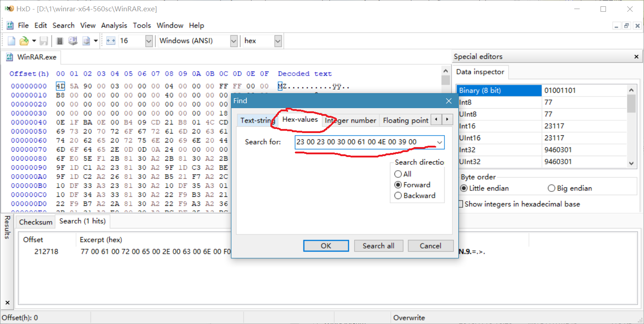The image size is (644, 324).
Task: Enable Show integers in hexadecimal base
Action: pyautogui.click(x=519, y=204)
